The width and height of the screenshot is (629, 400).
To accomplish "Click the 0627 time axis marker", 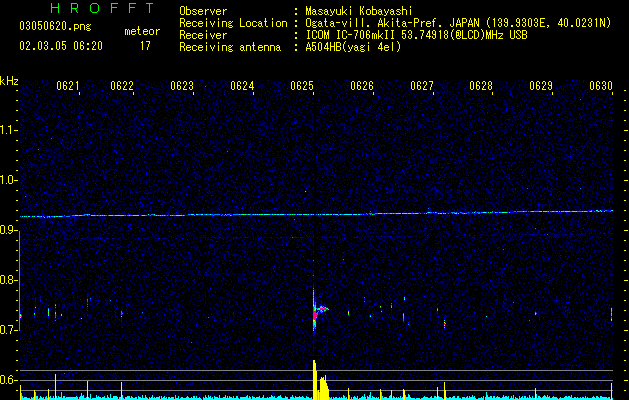I will pos(422,86).
